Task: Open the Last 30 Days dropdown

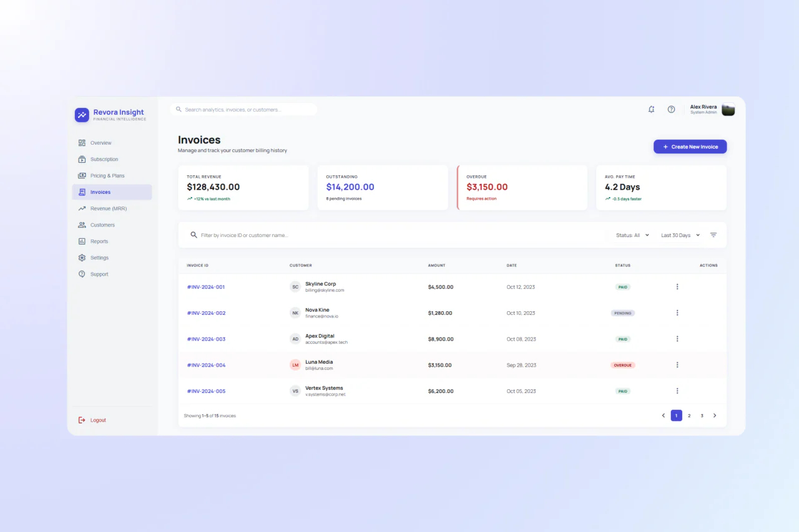Action: (680, 235)
